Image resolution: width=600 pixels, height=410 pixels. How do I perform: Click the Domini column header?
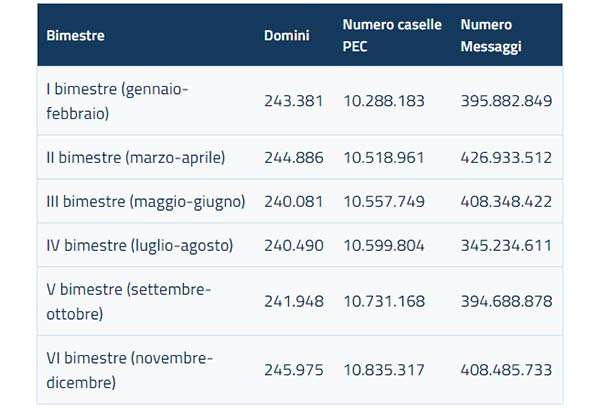click(285, 36)
